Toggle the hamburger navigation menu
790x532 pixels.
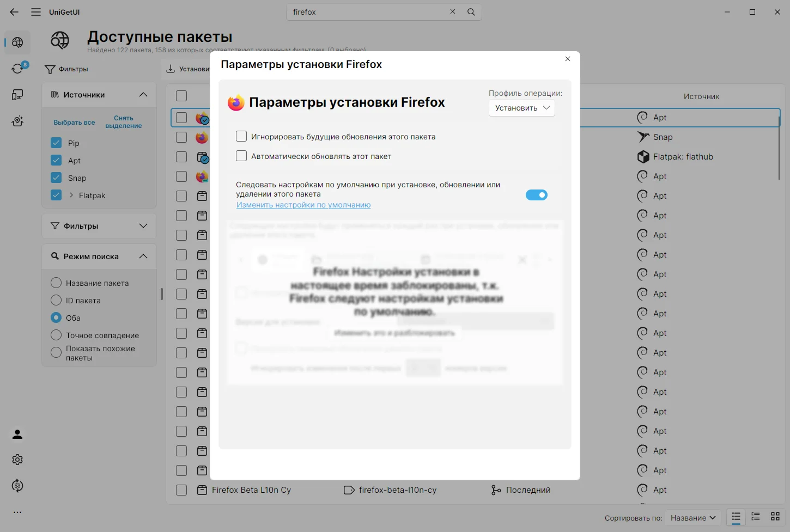coord(36,12)
